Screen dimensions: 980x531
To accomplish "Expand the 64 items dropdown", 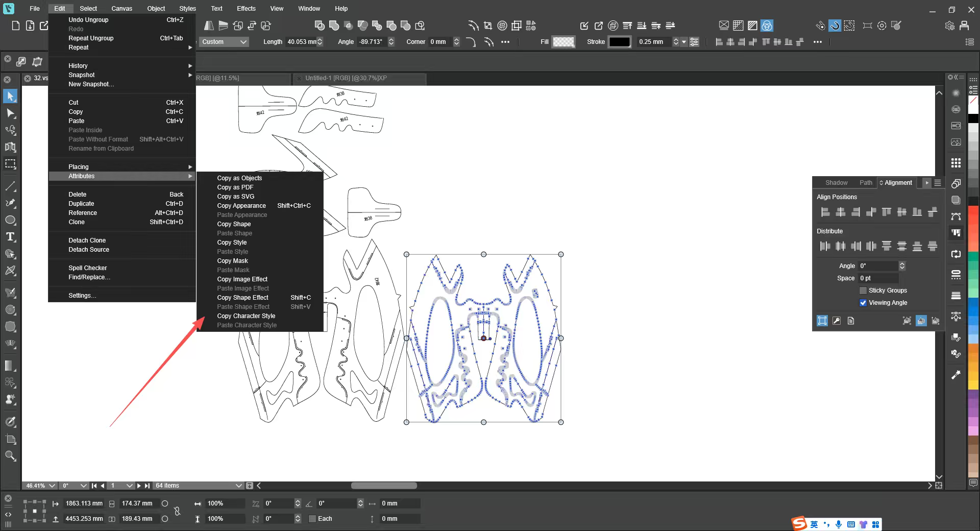I will (x=238, y=486).
